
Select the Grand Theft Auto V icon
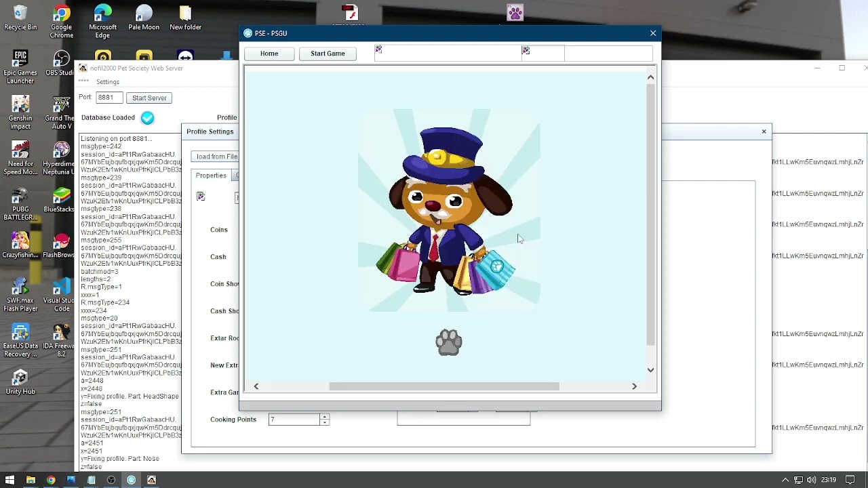(62, 113)
